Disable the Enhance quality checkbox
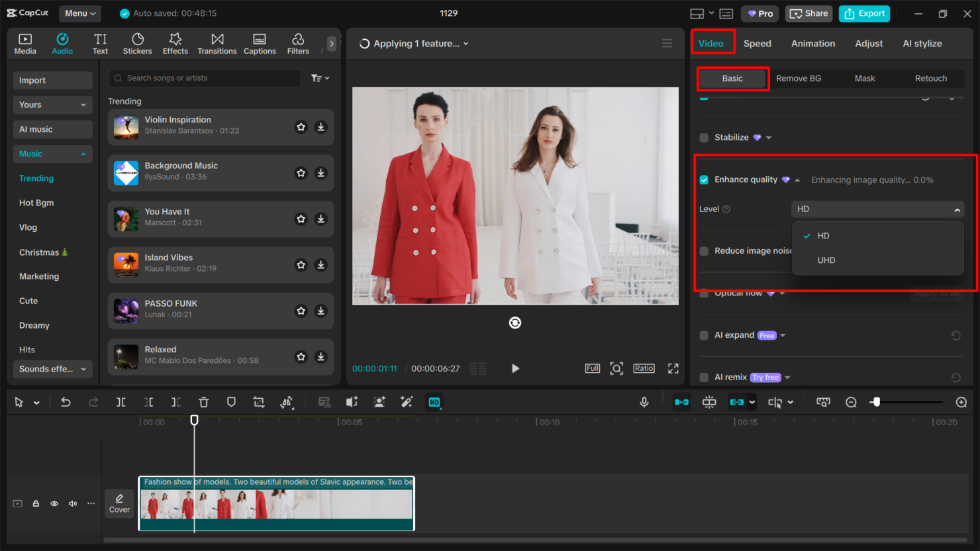Viewport: 980px width, 551px height. pos(703,179)
